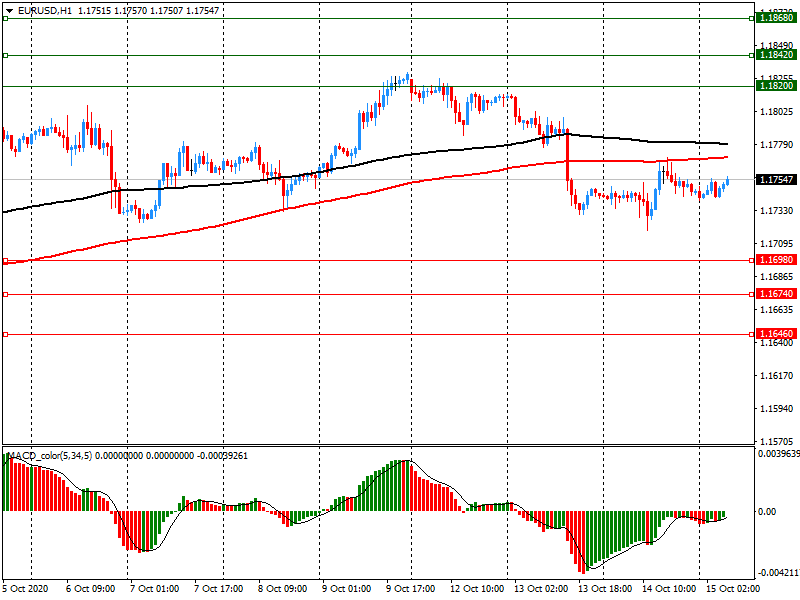Screen dimensions: 800x600
Task: Click the 1.17330 price scale value
Action: click(x=777, y=211)
